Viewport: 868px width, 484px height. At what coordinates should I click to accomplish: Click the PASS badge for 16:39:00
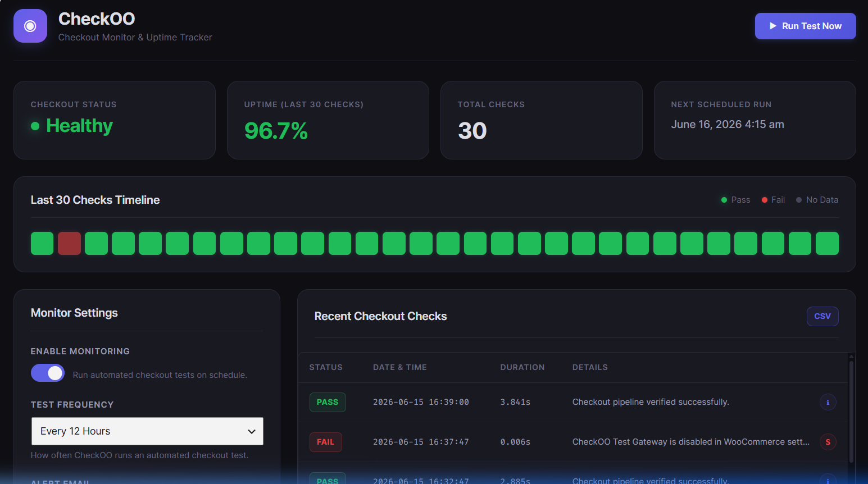[328, 402]
